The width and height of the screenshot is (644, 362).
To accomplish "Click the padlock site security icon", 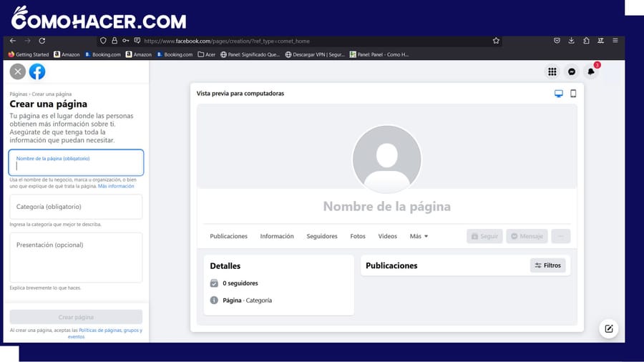I will (x=114, y=41).
